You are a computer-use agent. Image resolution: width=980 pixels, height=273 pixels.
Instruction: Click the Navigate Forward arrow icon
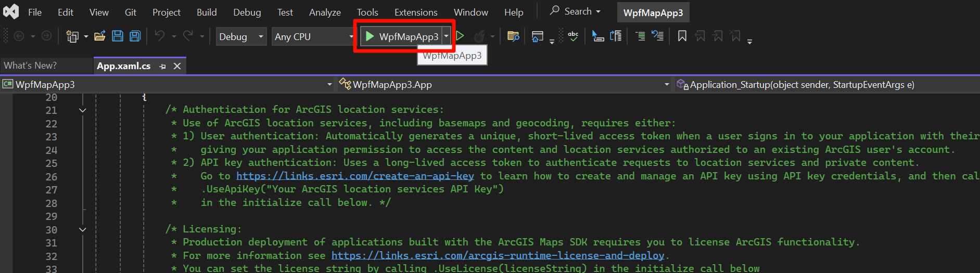46,36
